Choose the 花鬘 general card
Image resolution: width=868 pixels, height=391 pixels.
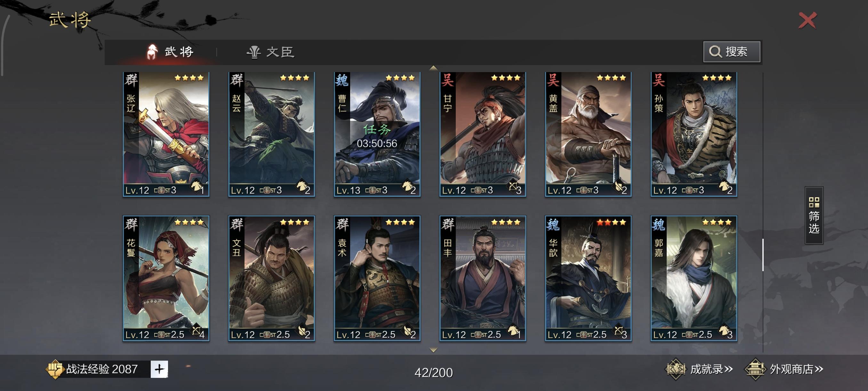tap(166, 278)
